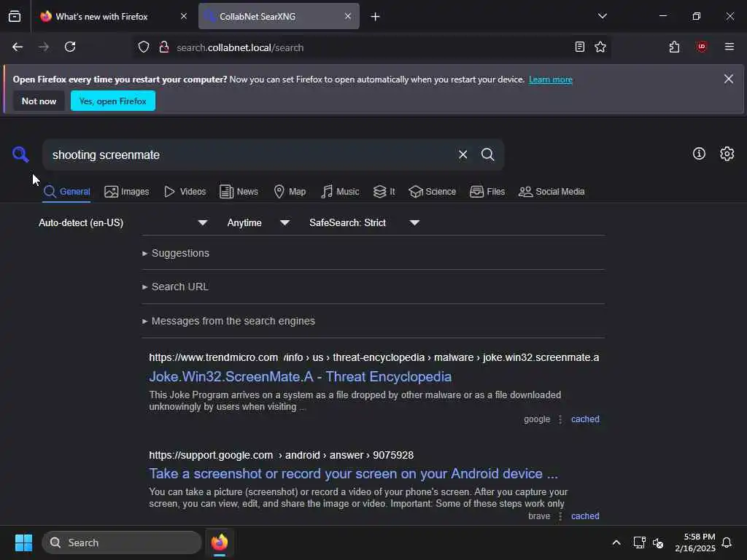Viewport: 747px width, 560px height.
Task: Expand the Suggestions section
Action: pos(176,253)
